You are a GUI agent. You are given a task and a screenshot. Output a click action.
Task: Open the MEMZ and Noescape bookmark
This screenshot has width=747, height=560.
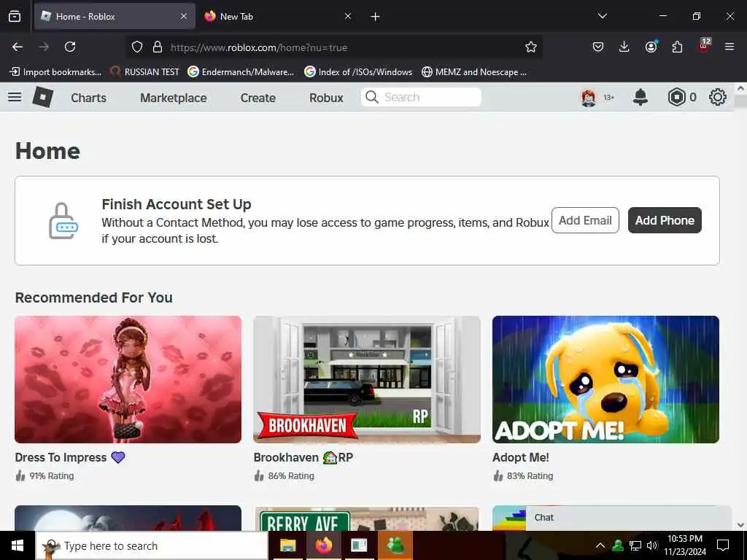474,72
